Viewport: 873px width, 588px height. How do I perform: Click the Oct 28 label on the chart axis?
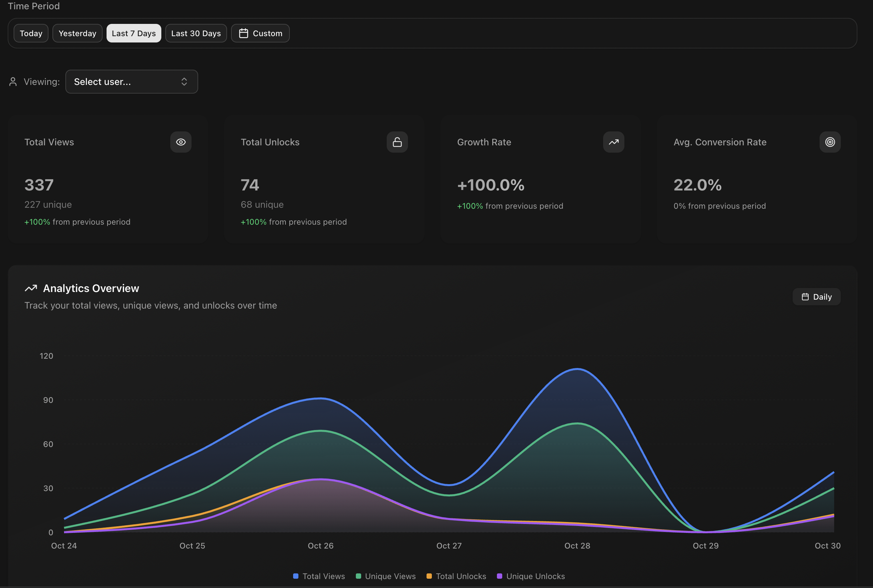click(577, 546)
